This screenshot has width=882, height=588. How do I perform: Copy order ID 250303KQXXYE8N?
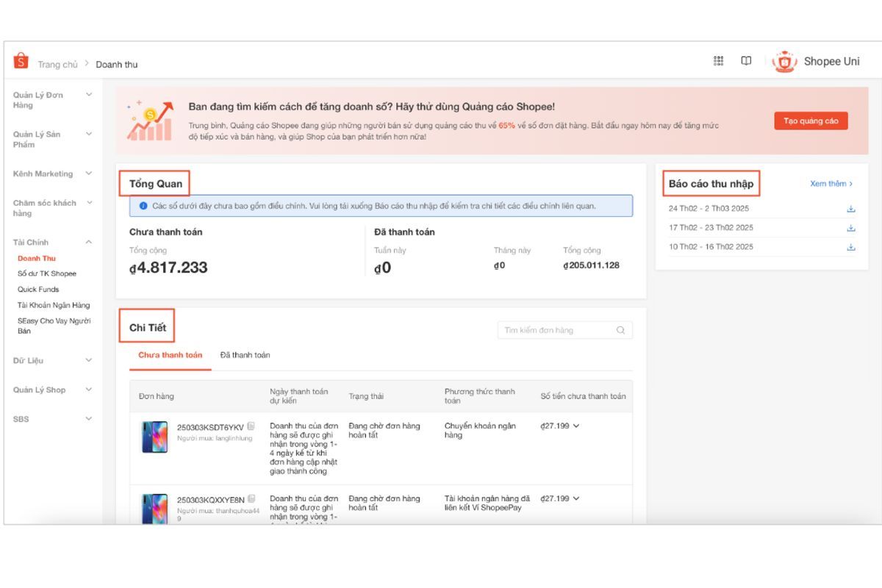coord(251,499)
